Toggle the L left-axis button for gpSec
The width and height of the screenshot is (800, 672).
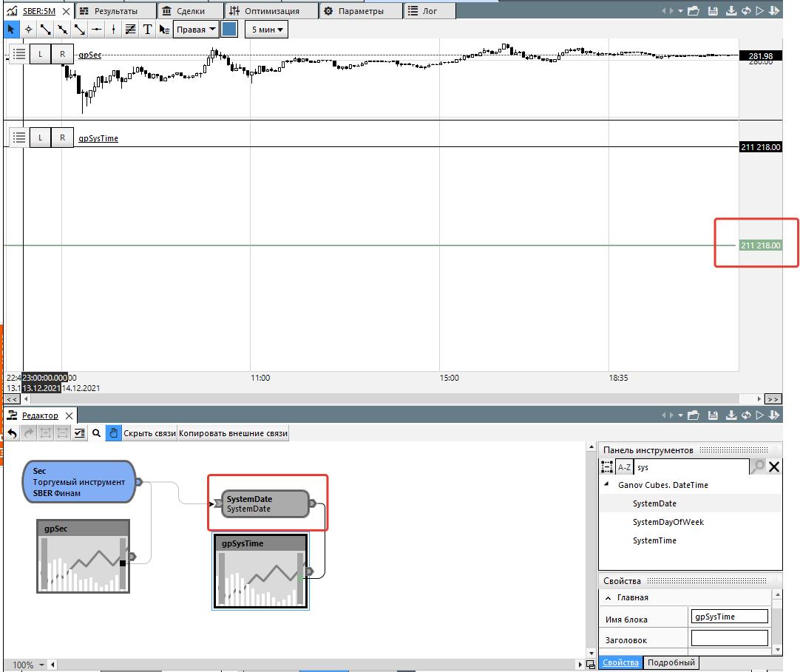pyautogui.click(x=41, y=54)
